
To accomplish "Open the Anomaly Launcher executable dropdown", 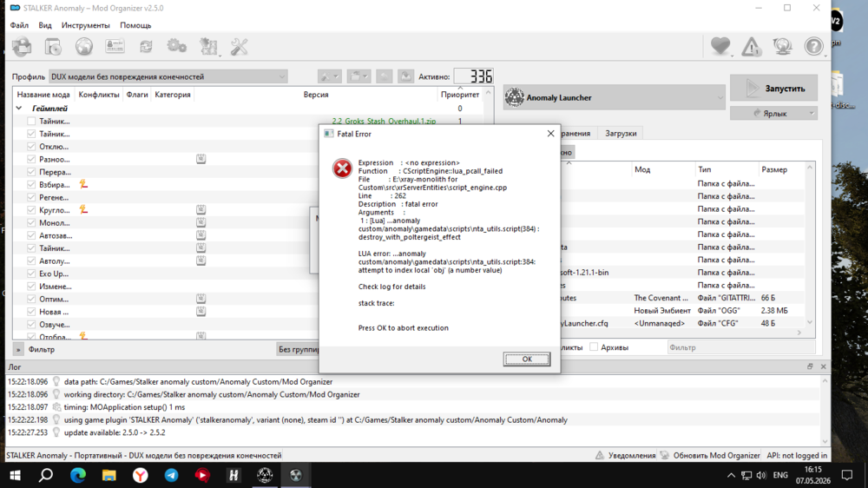I will (x=614, y=97).
